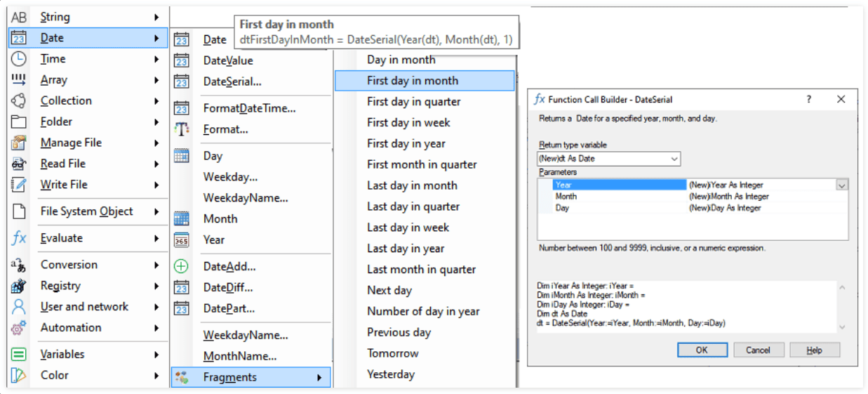The height and width of the screenshot is (394, 868).
Task: Click the calendar icon beside DateSerial
Action: tap(181, 81)
